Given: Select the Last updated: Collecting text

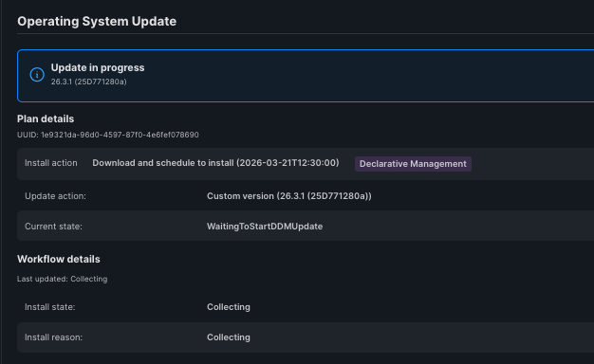Looking at the screenshot, I should point(62,279).
